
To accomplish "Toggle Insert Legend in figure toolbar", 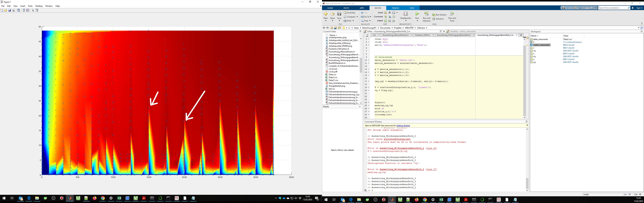I will point(28,10).
